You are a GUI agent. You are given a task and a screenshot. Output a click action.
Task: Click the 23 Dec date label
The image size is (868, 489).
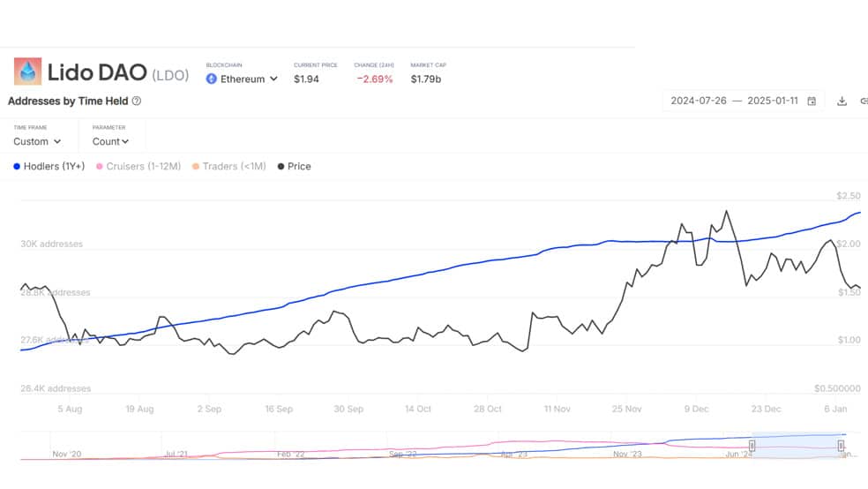pos(767,410)
